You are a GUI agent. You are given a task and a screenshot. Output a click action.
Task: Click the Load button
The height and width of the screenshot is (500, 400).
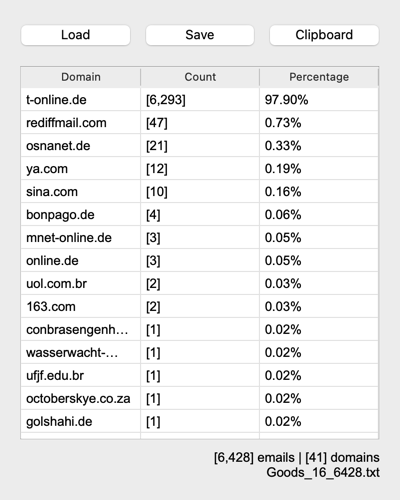pos(76,35)
